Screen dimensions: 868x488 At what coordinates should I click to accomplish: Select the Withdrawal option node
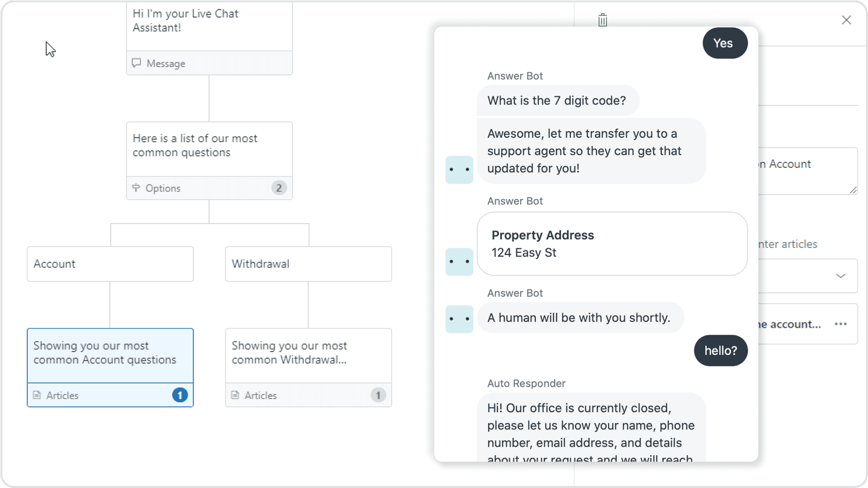click(308, 264)
